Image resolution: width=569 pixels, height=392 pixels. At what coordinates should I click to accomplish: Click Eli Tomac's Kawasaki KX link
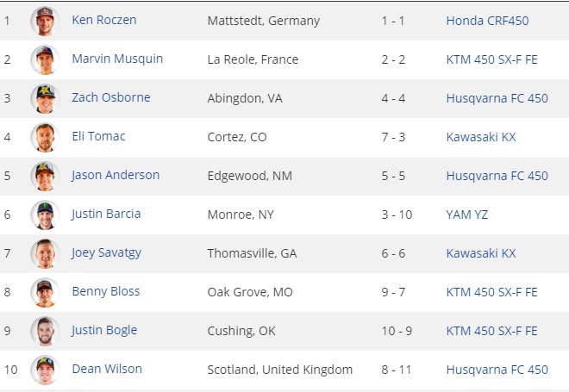point(480,137)
